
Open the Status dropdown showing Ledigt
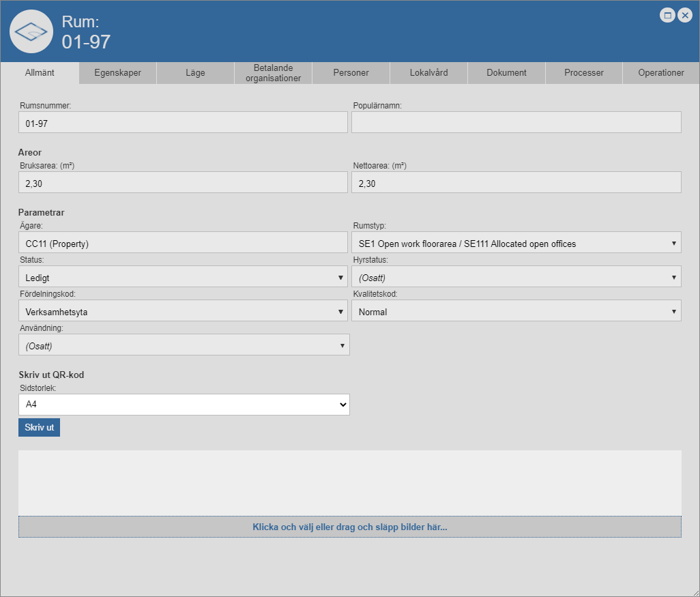tap(184, 277)
